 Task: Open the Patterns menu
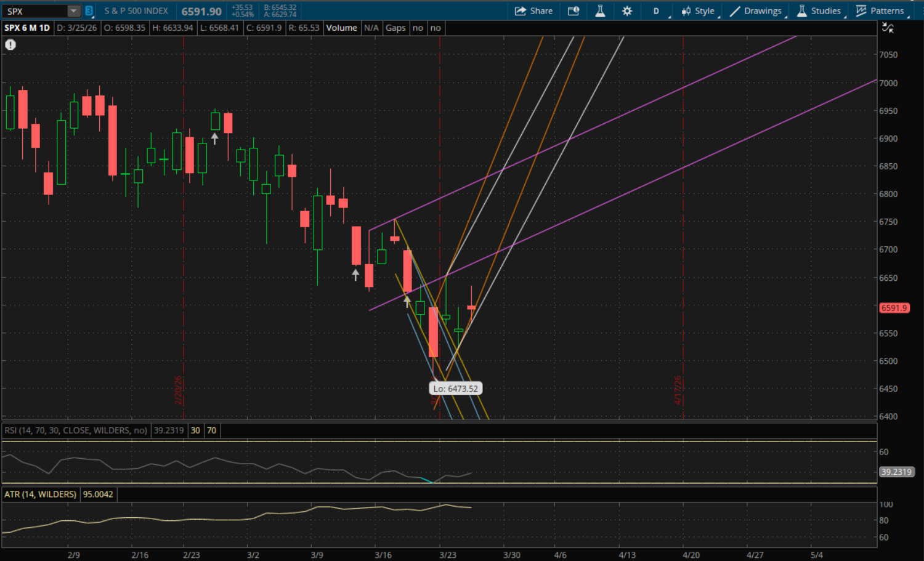point(880,11)
